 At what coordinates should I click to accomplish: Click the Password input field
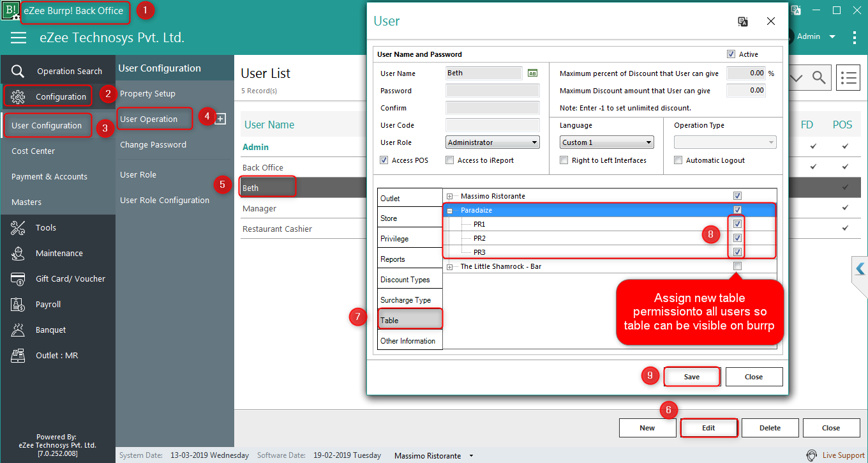492,91
